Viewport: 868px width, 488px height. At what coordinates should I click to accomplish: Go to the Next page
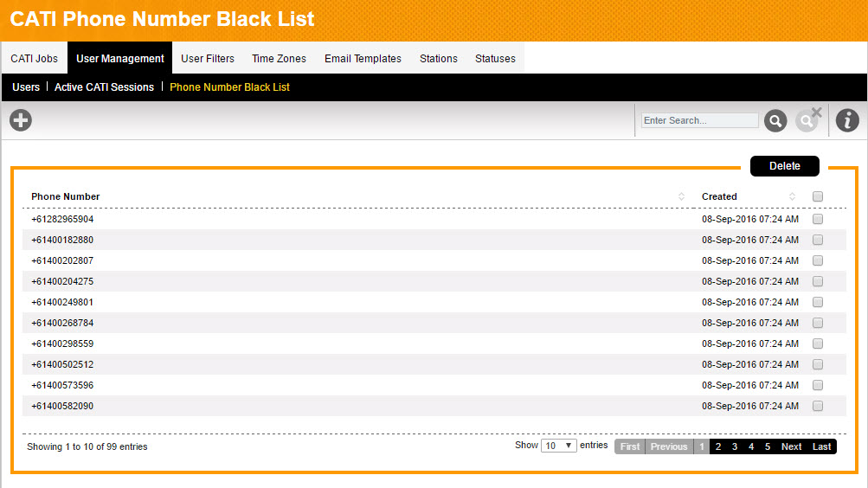(x=791, y=446)
